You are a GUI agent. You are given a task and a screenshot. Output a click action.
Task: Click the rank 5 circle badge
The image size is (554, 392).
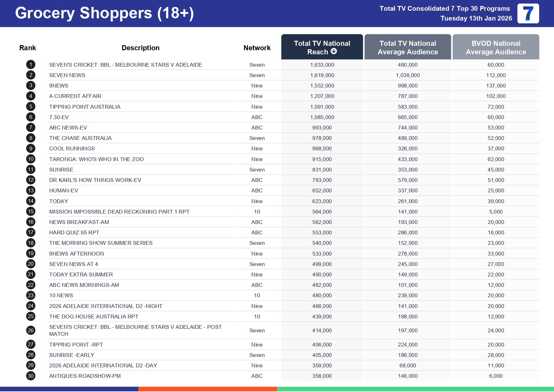click(31, 107)
